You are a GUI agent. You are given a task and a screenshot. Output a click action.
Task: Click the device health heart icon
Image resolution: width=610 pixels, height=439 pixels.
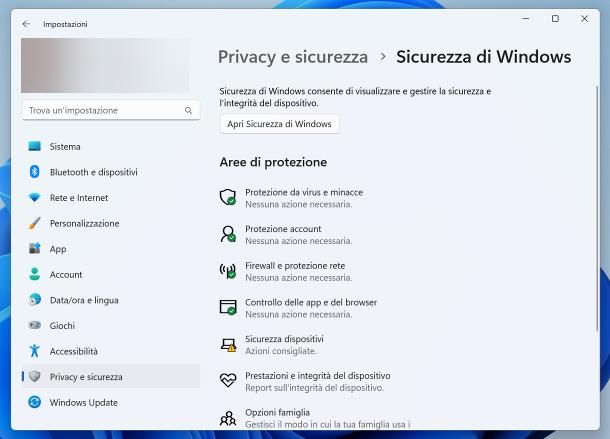[228, 380]
